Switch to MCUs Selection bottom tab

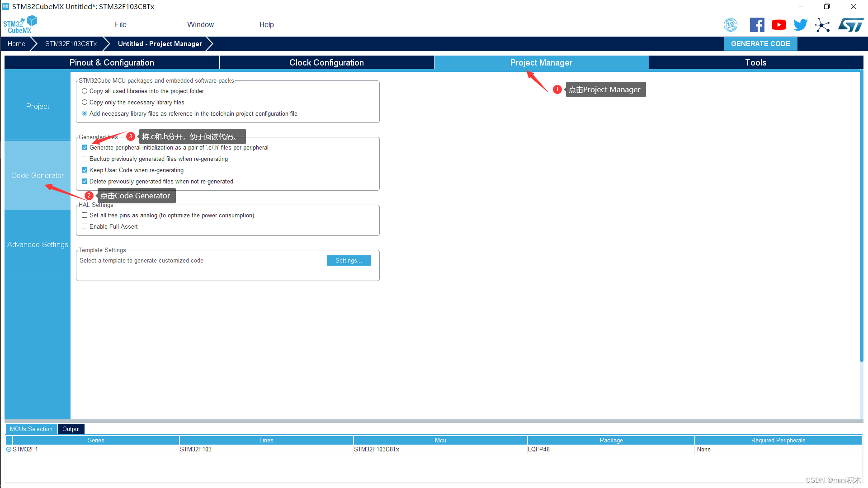(x=31, y=429)
